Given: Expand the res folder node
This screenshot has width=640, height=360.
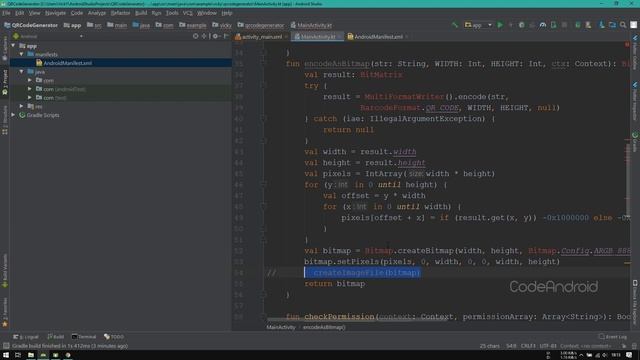Looking at the screenshot, I should pos(22,106).
